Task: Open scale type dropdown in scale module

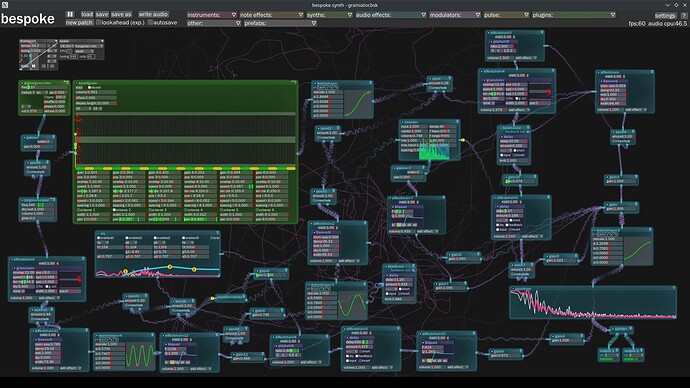Action: click(x=88, y=46)
